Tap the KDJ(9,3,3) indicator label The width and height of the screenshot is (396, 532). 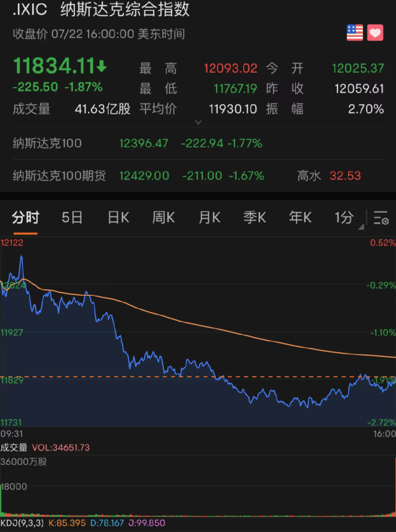click(22, 523)
